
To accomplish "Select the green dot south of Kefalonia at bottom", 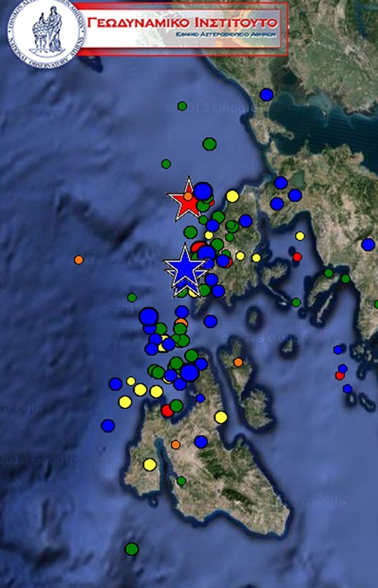I will (132, 549).
